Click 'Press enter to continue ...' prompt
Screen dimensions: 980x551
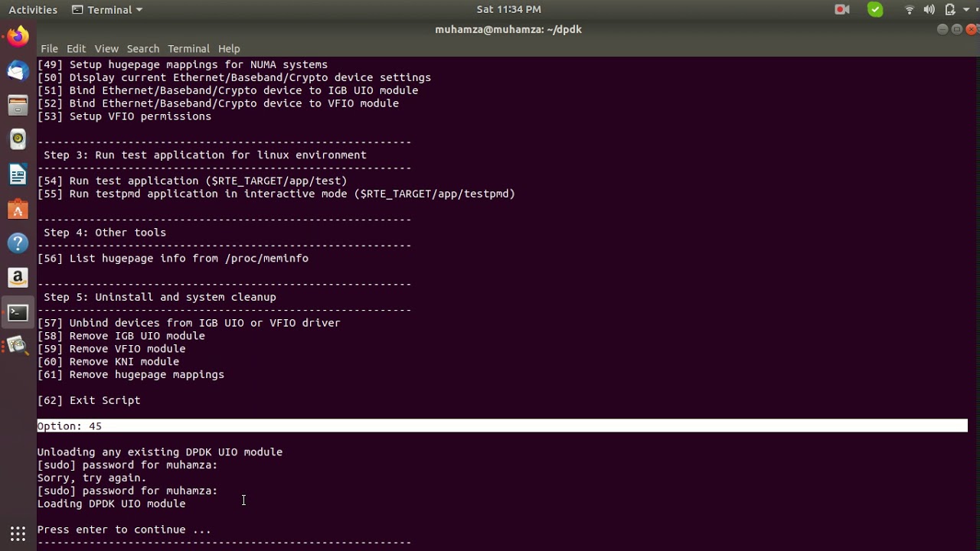(x=124, y=530)
